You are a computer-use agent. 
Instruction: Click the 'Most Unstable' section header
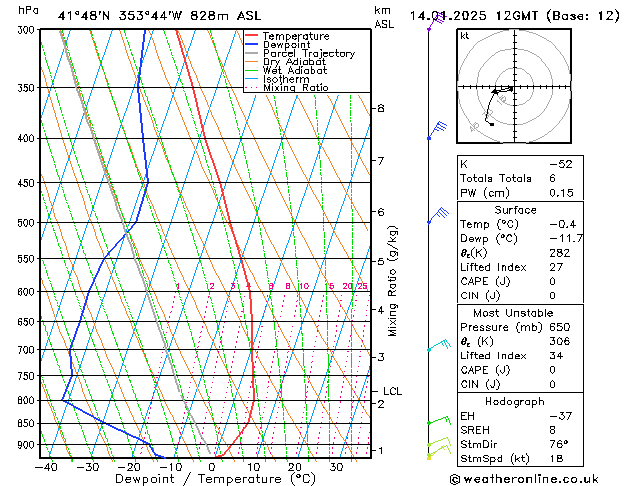pyautogui.click(x=513, y=313)
